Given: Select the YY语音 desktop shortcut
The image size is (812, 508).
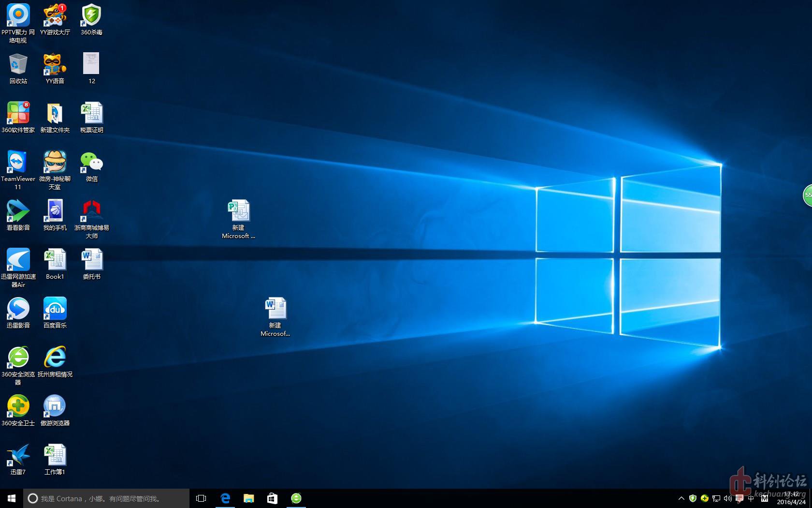Looking at the screenshot, I should 55,68.
